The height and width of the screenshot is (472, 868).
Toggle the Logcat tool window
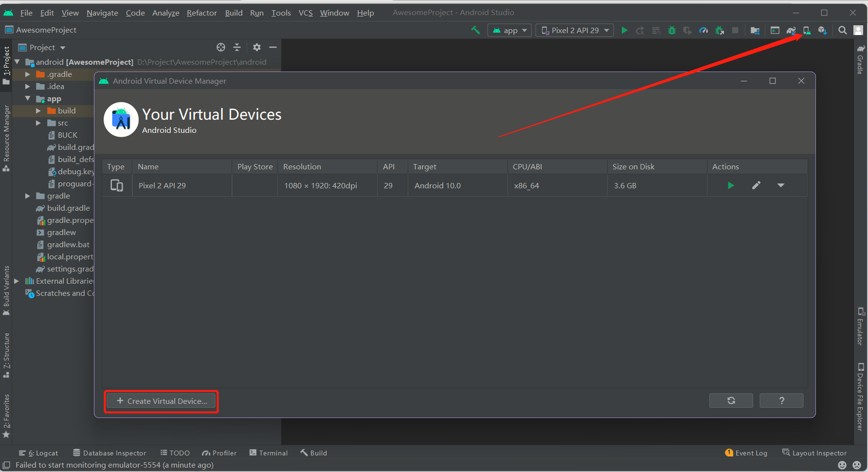[38, 453]
